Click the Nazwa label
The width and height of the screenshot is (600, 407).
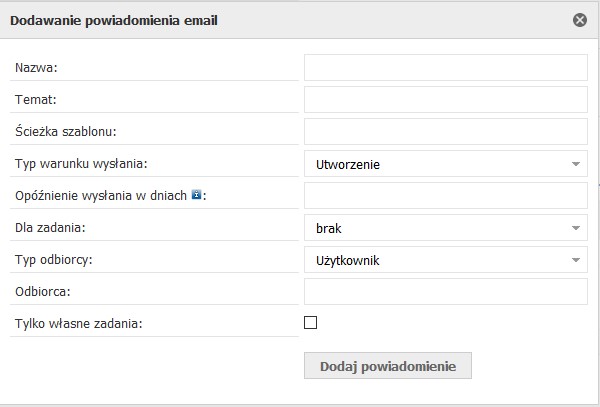pyautogui.click(x=36, y=68)
